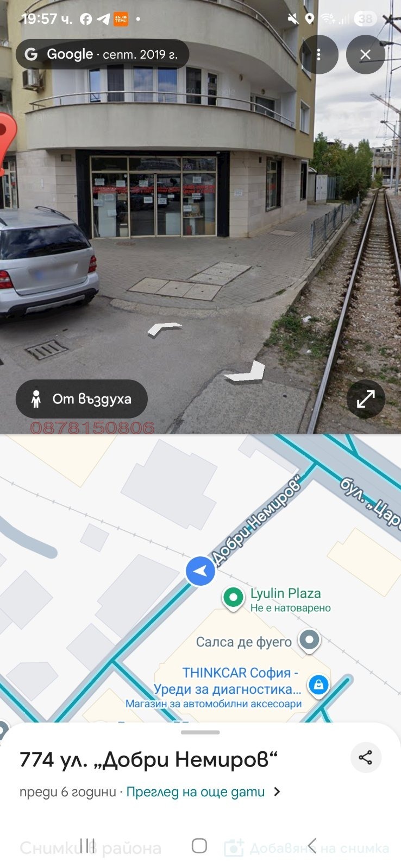
Task: Move along the right Street View arrow
Action: pos(245,373)
